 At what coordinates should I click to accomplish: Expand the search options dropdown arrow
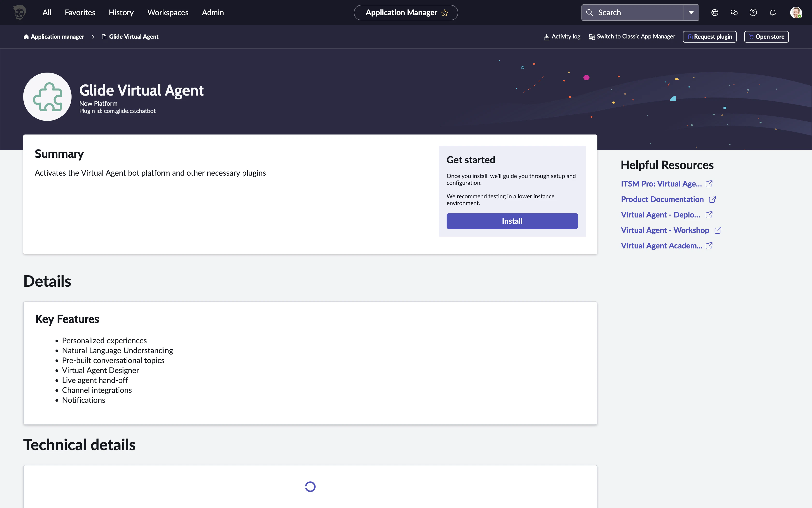coord(691,13)
